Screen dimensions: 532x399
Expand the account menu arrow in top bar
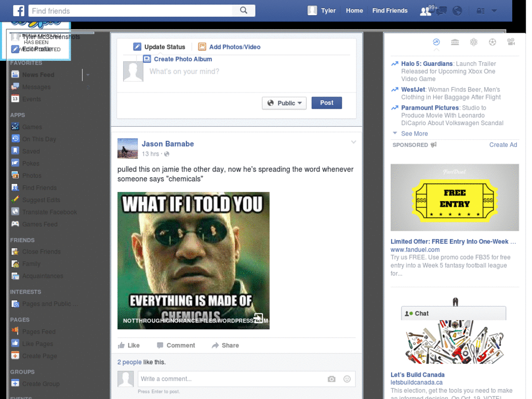pyautogui.click(x=495, y=11)
